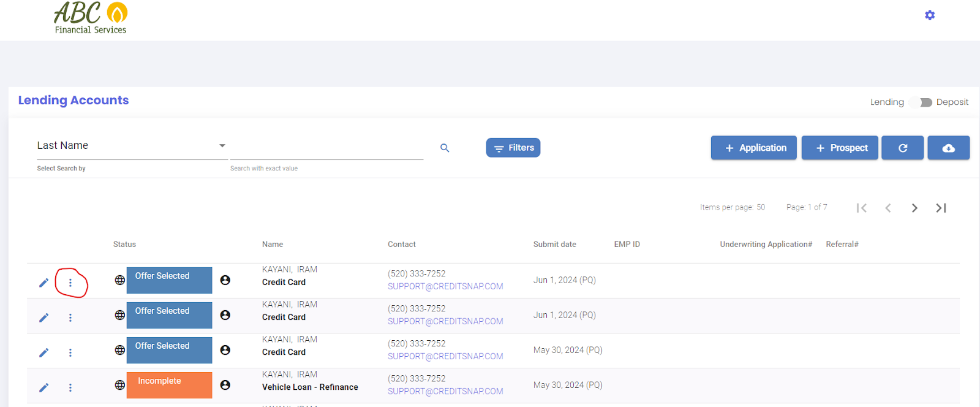
Task: Open more options for May 30 Credit Card row
Action: point(70,352)
